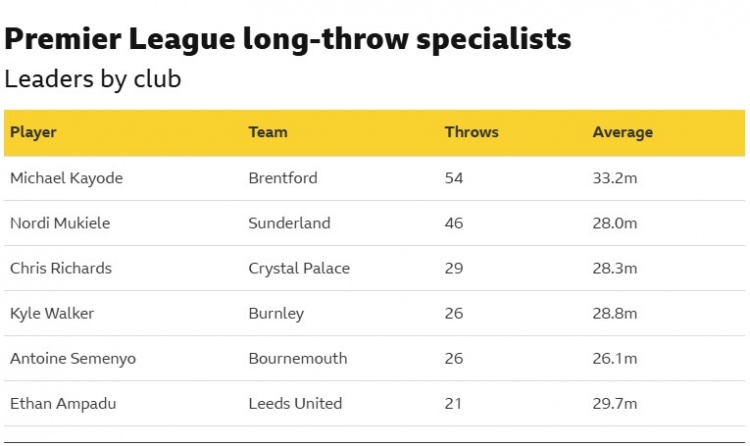Click the 29.7m average value
Viewport: 750px width, 446px height.
[x=614, y=404]
